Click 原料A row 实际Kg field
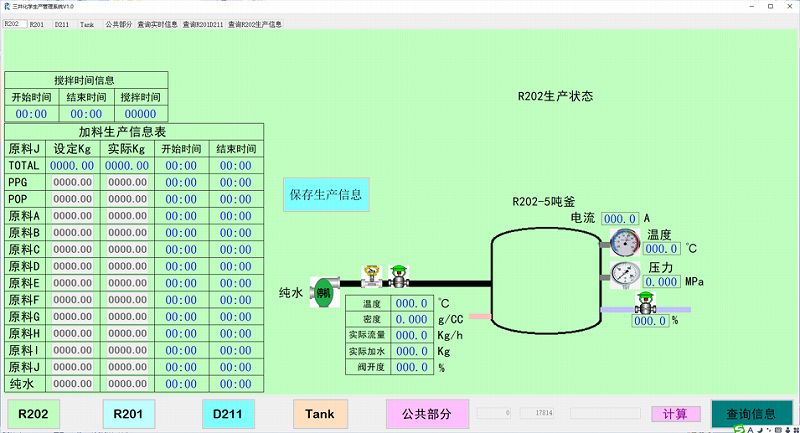Screen dimensions: 800x433 [128, 216]
